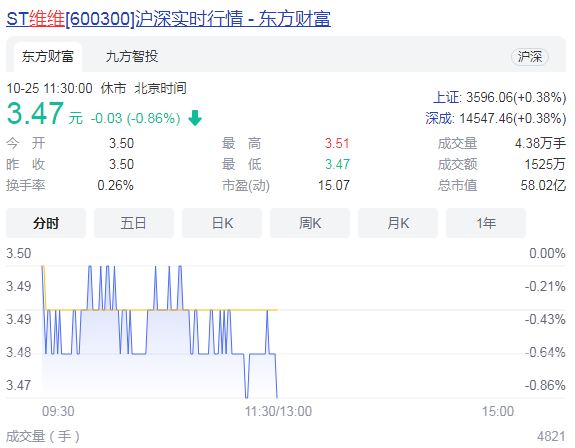
Task: Select the 五日 chart tab
Action: coord(134,223)
